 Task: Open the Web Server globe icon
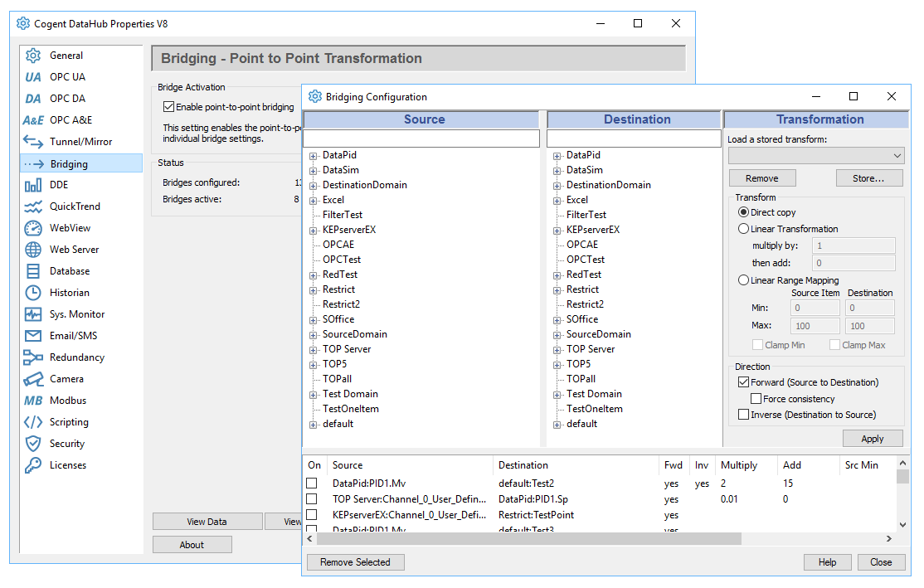33,250
